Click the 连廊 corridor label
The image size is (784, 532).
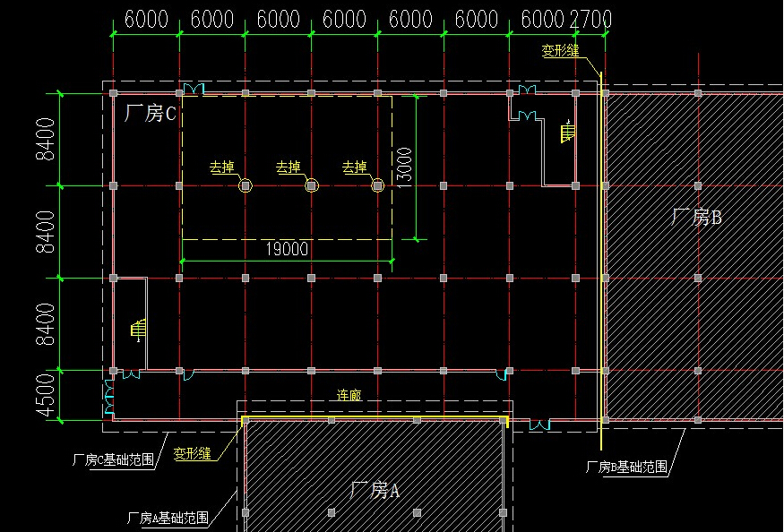point(349,396)
